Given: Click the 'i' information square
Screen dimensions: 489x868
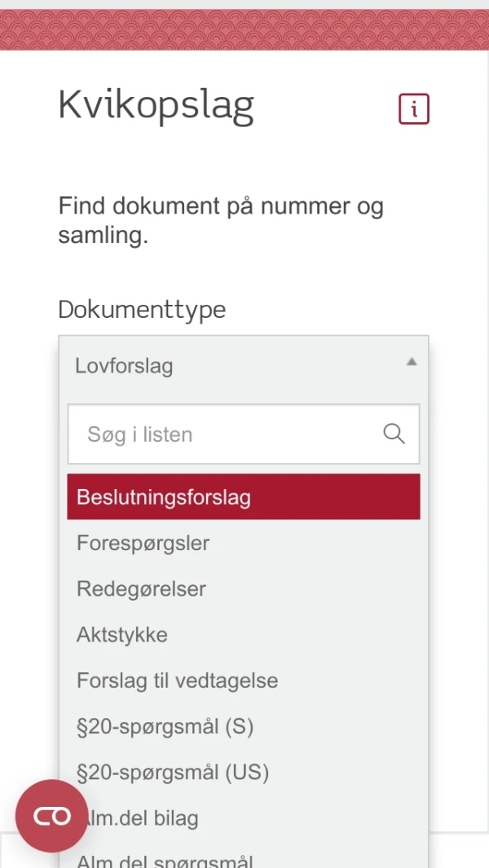Looking at the screenshot, I should (413, 108).
